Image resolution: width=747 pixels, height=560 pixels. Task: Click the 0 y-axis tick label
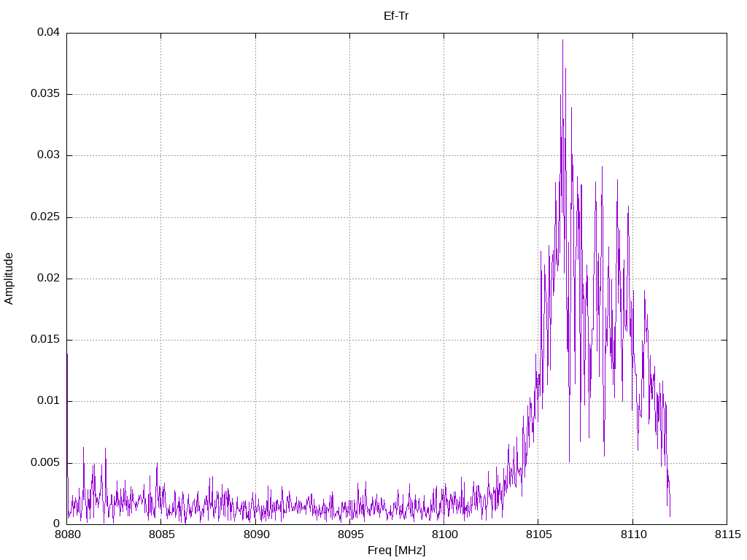(x=57, y=524)
